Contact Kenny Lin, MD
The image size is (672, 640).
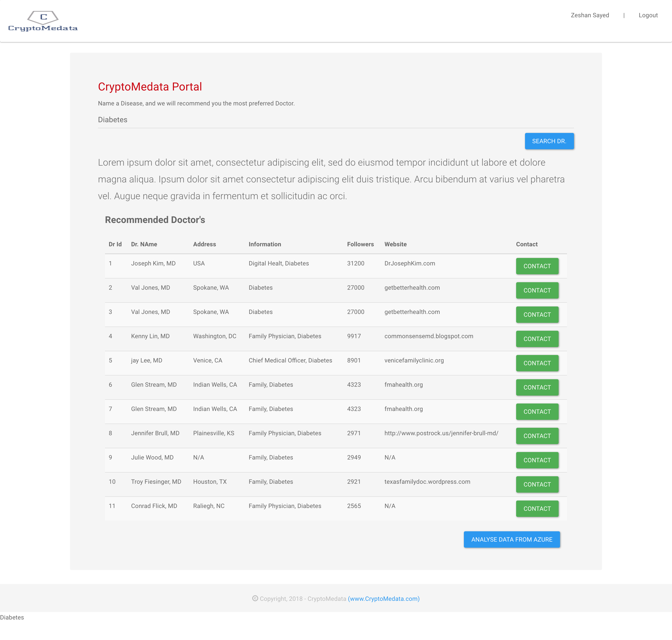(537, 339)
